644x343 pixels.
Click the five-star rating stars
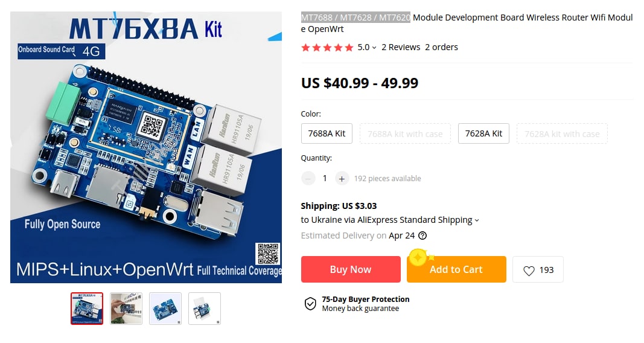click(x=327, y=48)
